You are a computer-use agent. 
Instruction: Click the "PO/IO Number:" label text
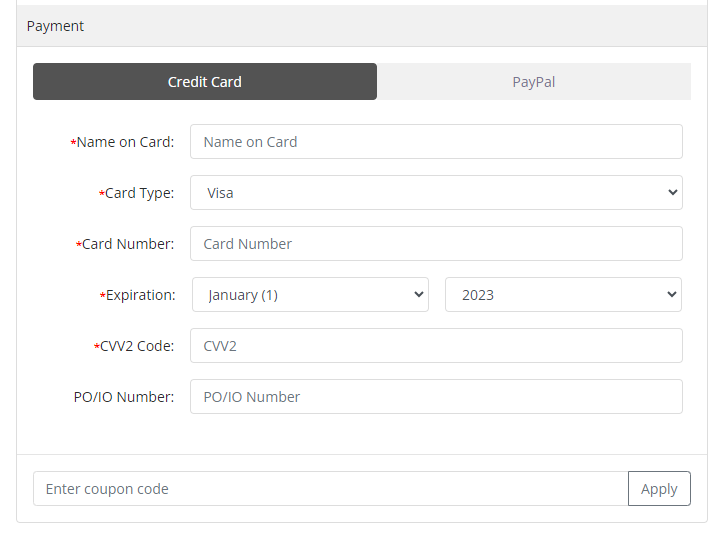124,397
